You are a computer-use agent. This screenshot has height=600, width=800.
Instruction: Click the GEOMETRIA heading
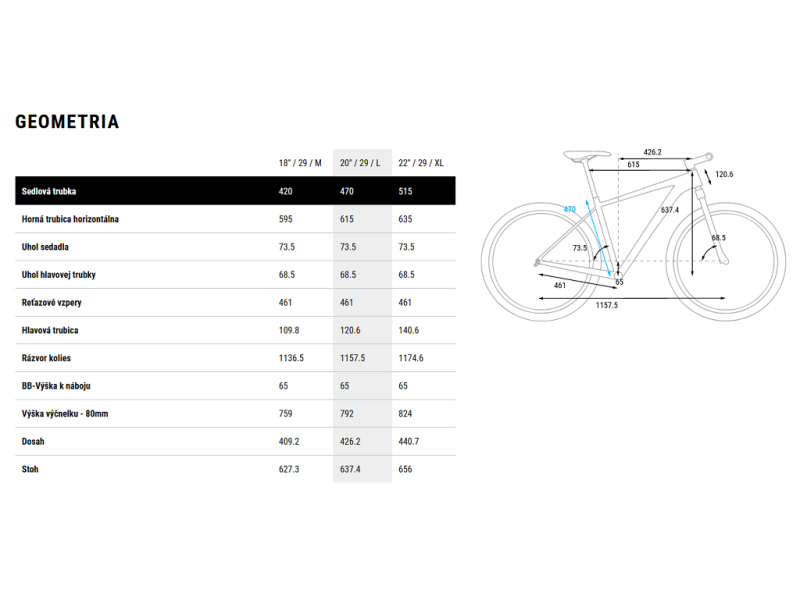[67, 121]
